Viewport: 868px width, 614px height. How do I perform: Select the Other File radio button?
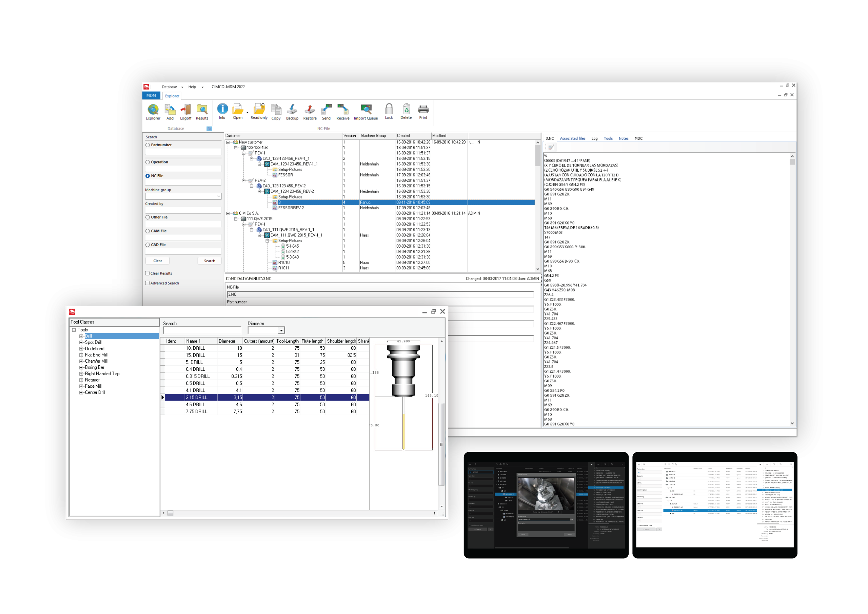click(x=148, y=217)
